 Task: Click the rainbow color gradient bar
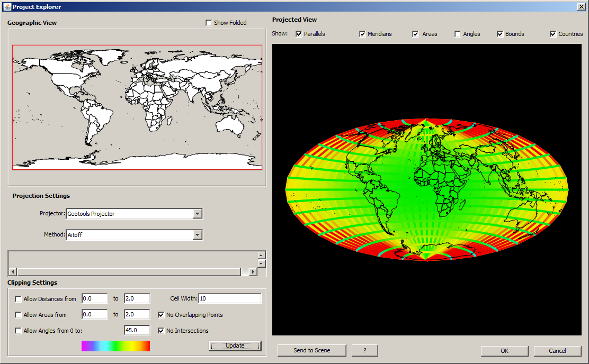(115, 345)
